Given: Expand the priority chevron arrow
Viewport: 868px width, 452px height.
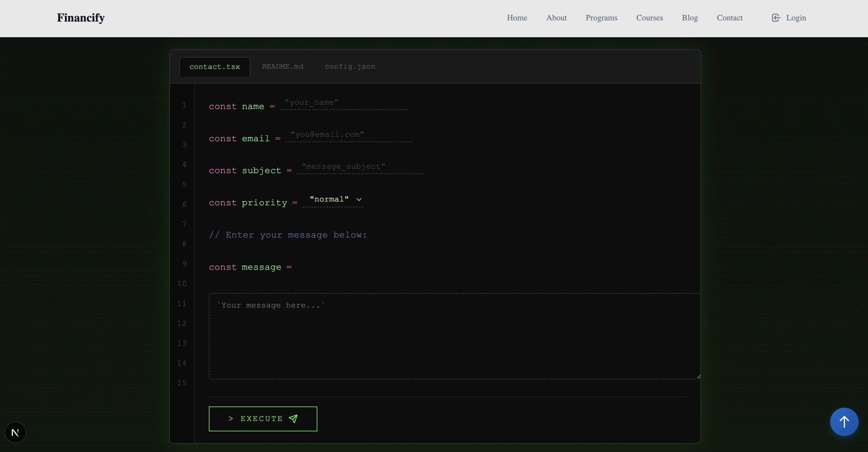Looking at the screenshot, I should click(359, 199).
